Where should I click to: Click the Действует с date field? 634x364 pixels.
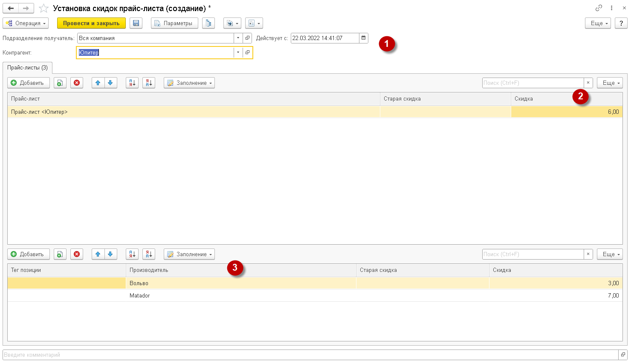point(325,38)
